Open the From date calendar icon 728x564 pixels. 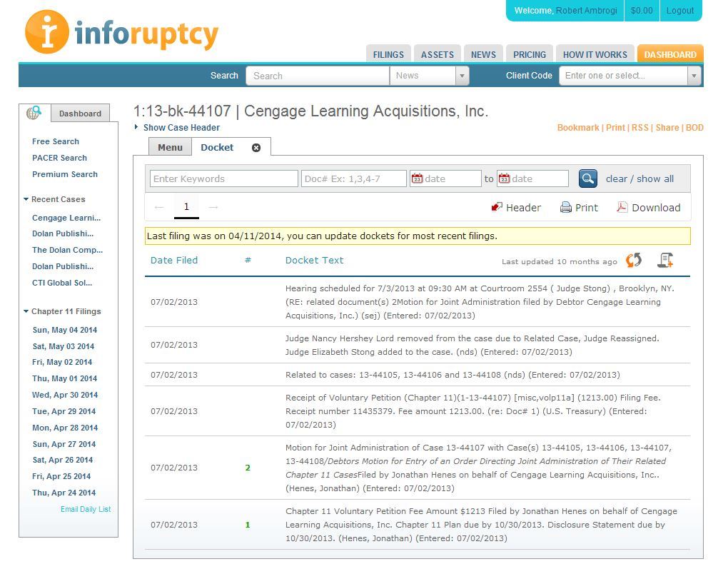(417, 178)
